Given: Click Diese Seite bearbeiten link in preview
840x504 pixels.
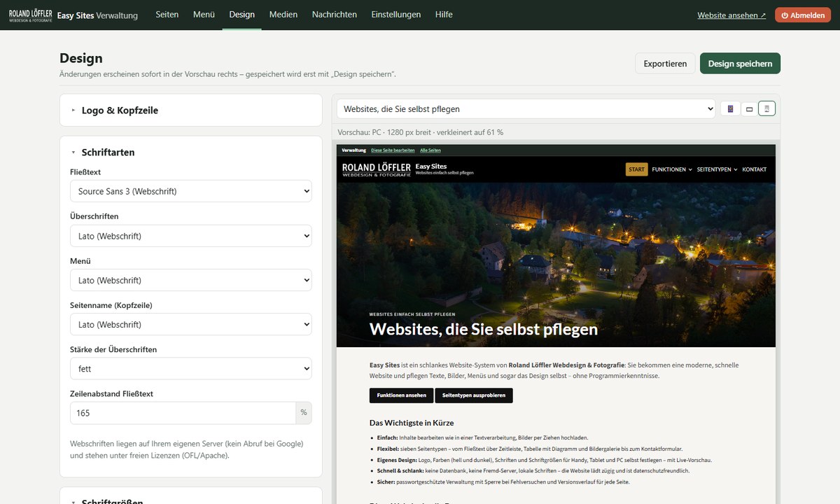Looking at the screenshot, I should click(393, 150).
